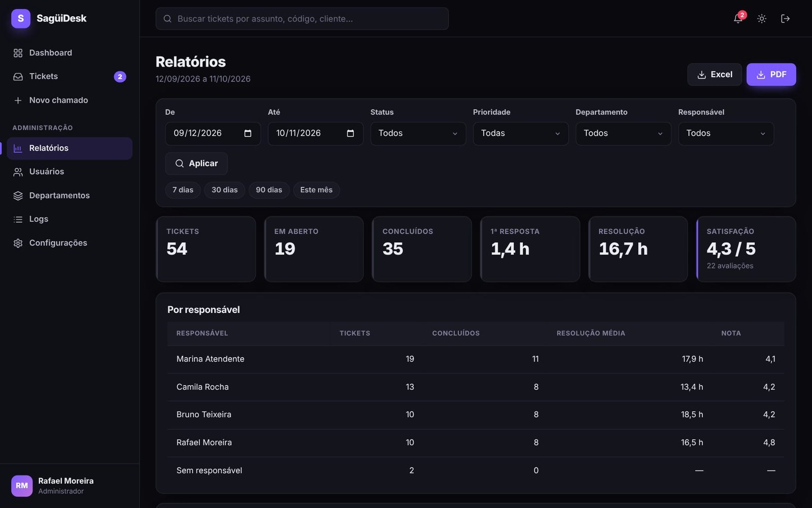Click the Em aberto 19 summary card
The height and width of the screenshot is (508, 812).
314,249
